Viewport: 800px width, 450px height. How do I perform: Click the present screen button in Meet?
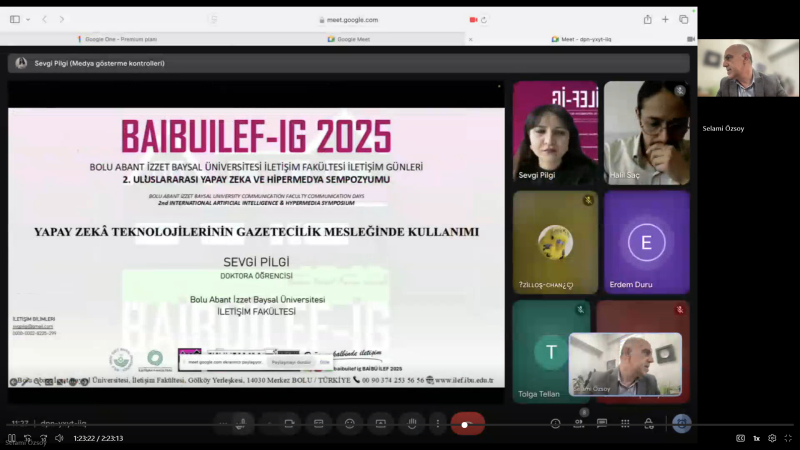click(x=381, y=423)
